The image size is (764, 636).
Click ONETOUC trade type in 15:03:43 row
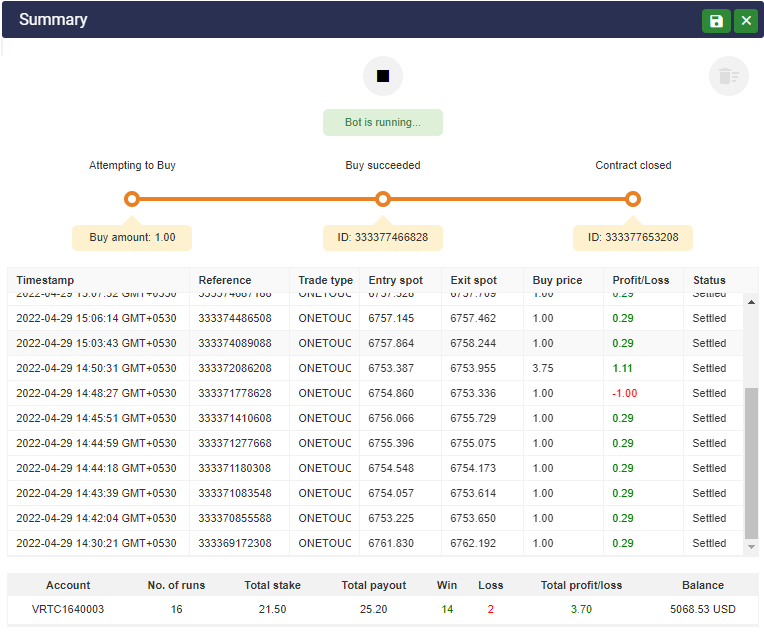pyautogui.click(x=325, y=343)
